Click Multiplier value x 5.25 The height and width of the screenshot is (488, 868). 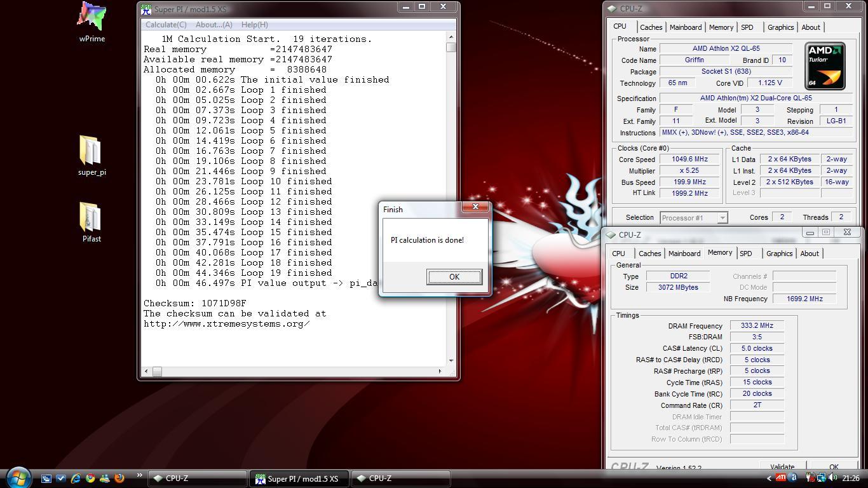(689, 171)
